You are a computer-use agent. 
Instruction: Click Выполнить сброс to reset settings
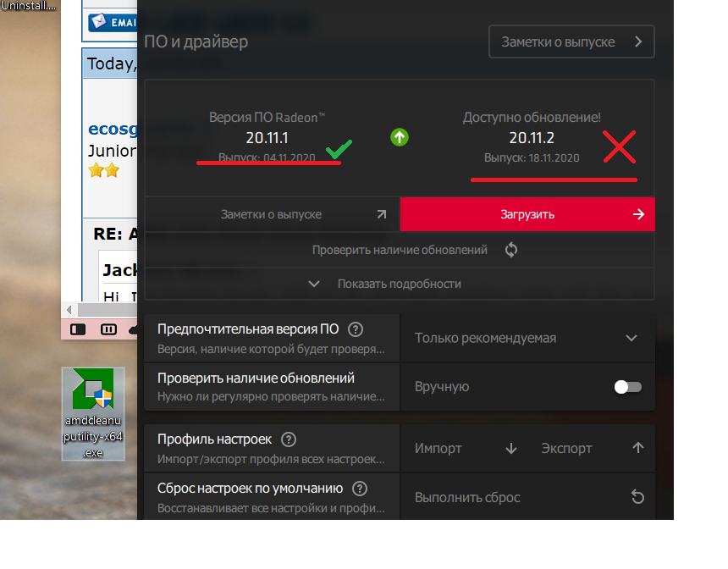467,497
